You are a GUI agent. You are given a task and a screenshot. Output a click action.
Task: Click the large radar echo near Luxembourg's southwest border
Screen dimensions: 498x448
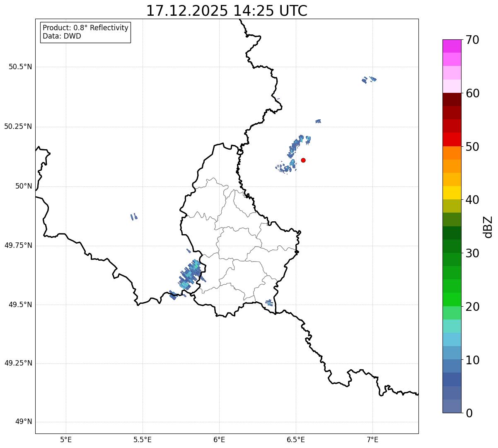click(191, 274)
